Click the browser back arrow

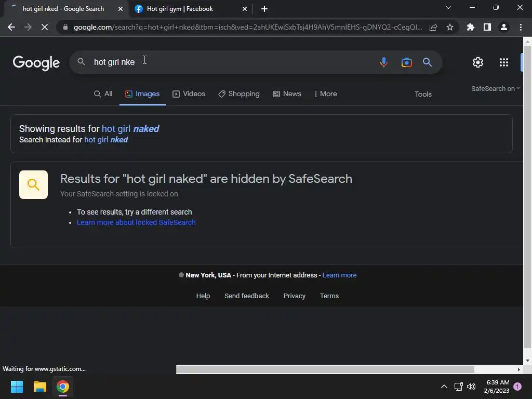pos(11,27)
